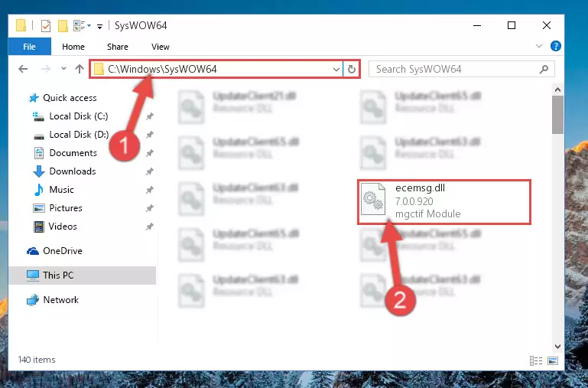Viewport: 588px width, 388px height.
Task: Click the pin icon beside Pictures
Action: coord(150,208)
